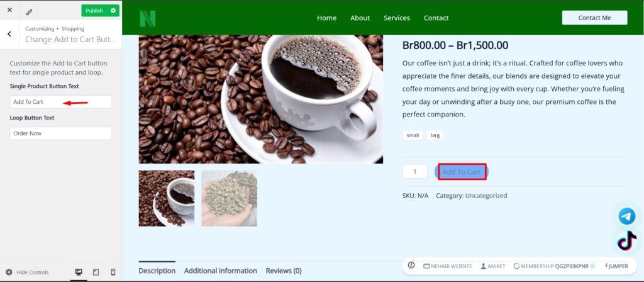Open publish settings gear icon
The height and width of the screenshot is (282, 644).
pyautogui.click(x=113, y=11)
